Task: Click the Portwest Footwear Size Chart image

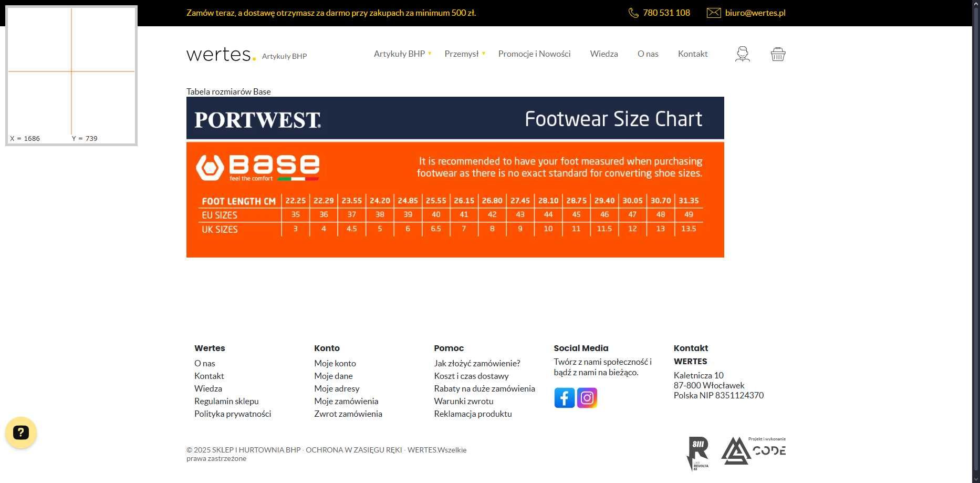Action: (455, 177)
